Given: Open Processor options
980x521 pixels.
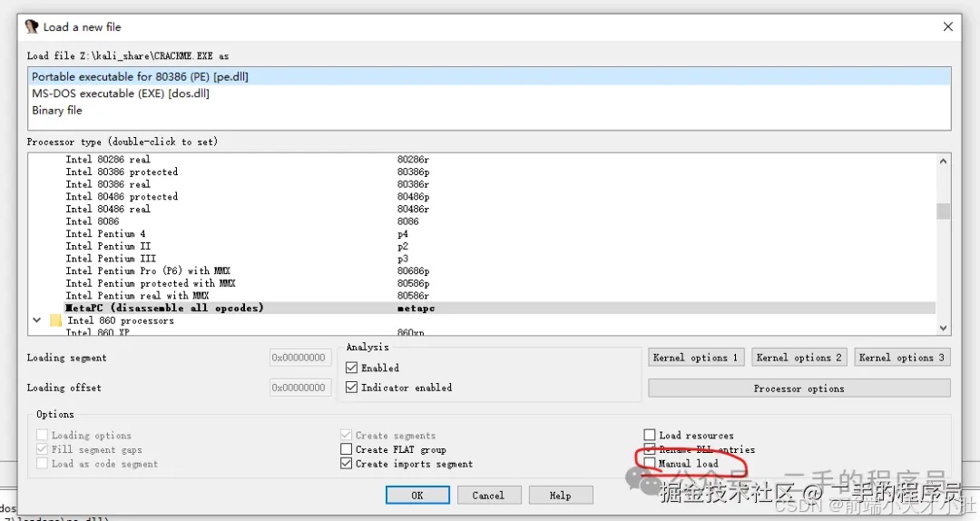Looking at the screenshot, I should [x=799, y=388].
